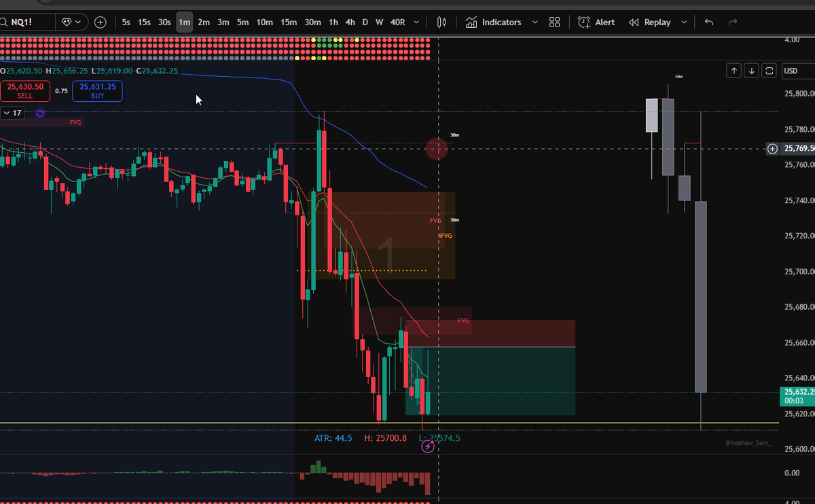Switch to the 1h timeframe
This screenshot has height=504, width=815.
pyautogui.click(x=333, y=22)
